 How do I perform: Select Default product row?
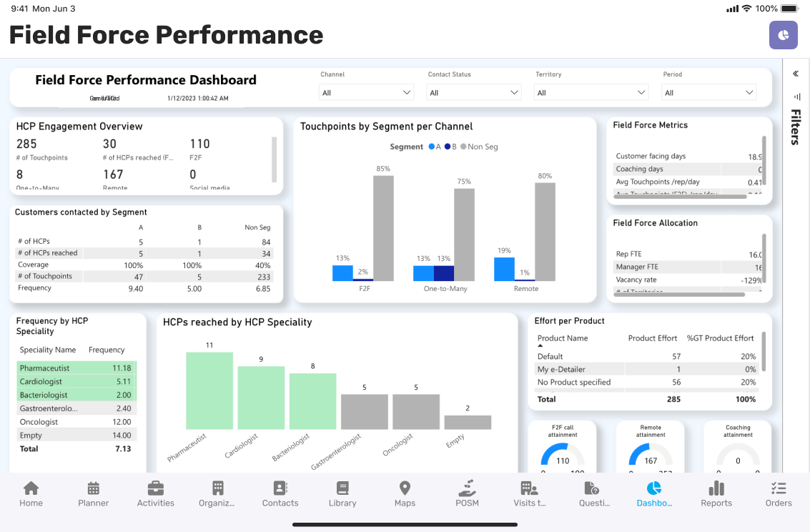pyautogui.click(x=647, y=356)
